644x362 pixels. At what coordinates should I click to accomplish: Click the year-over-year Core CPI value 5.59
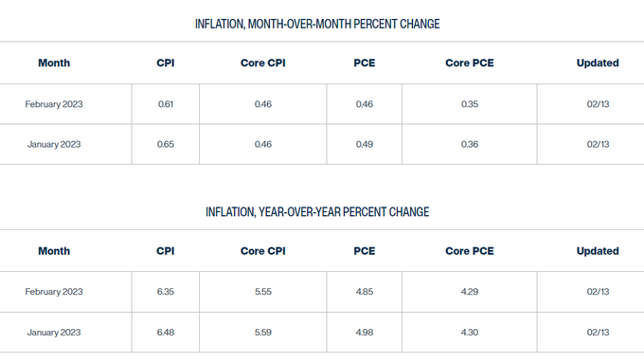point(263,332)
